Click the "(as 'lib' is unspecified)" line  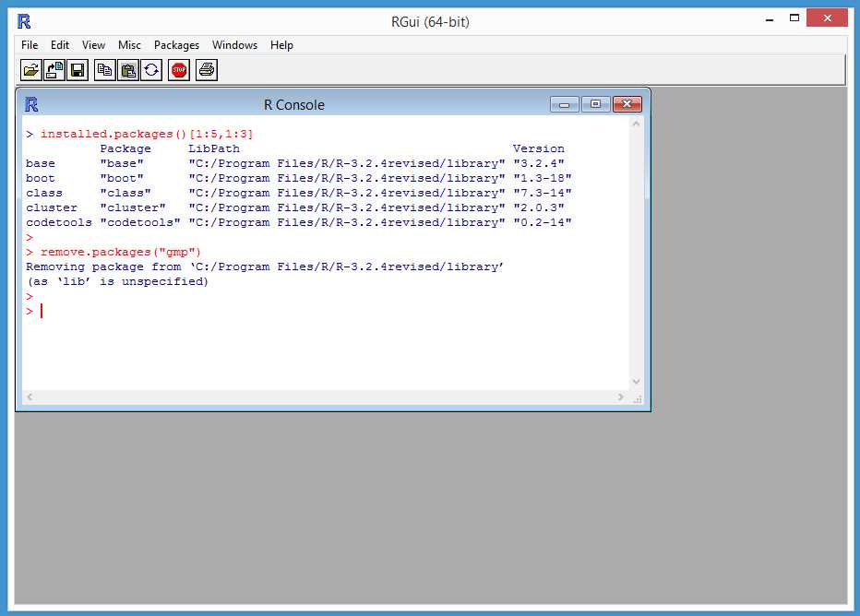click(117, 281)
